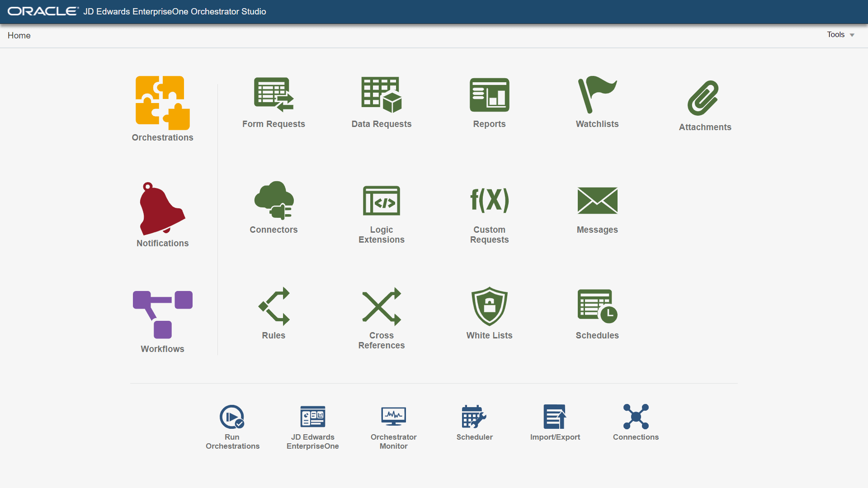Select the Watchlists flag icon

pos(597,95)
